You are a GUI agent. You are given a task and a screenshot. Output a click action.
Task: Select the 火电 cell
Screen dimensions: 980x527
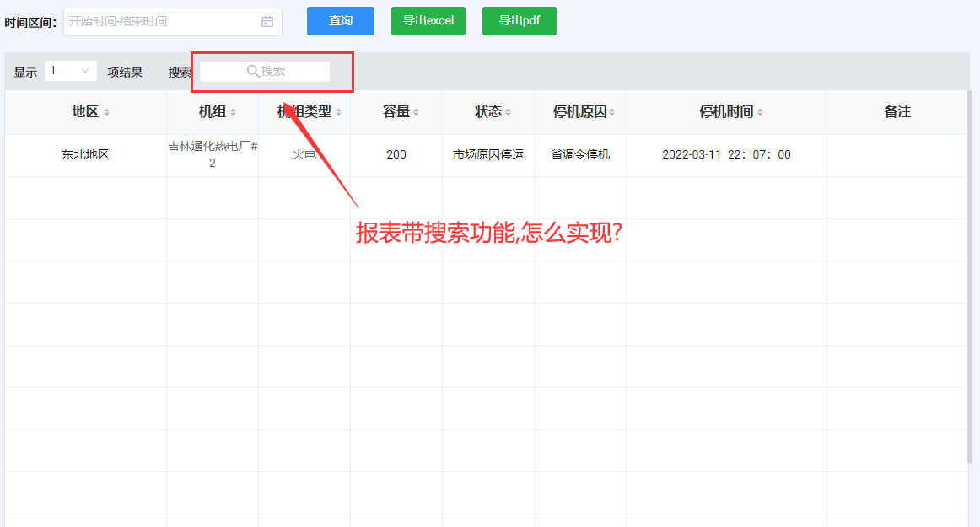[304, 155]
